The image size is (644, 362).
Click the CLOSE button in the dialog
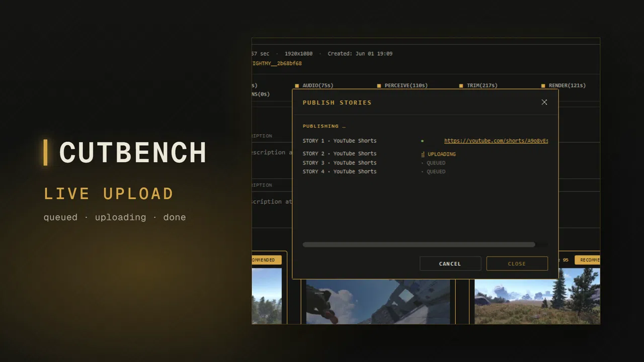(517, 263)
